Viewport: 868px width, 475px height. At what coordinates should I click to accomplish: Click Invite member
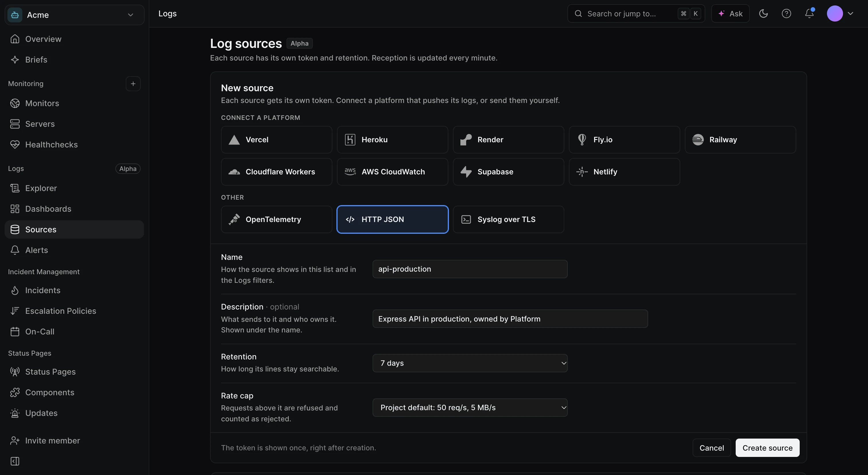74,441
